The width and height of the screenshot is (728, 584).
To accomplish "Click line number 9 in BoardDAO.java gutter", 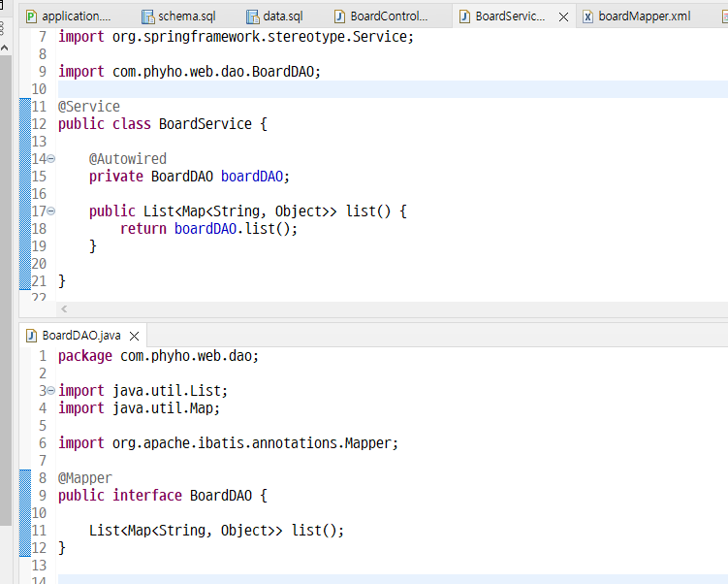I will click(x=43, y=496).
